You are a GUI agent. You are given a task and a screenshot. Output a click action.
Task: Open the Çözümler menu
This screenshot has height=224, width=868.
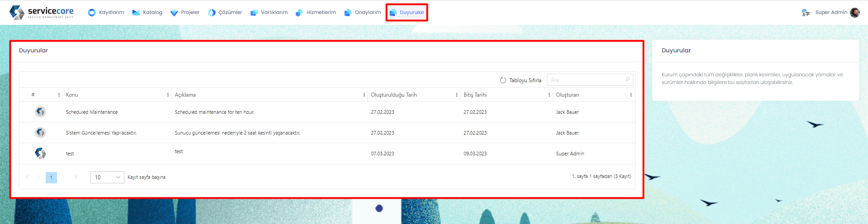[x=225, y=13]
